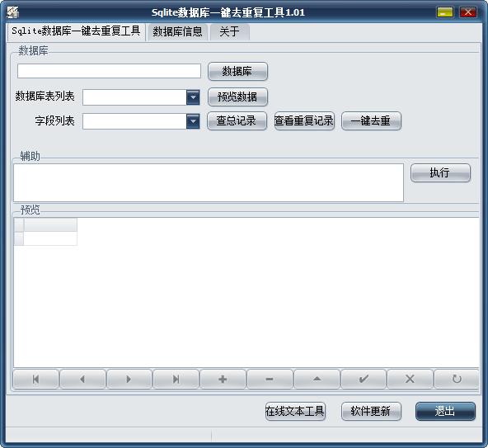Refresh data with circular arrow icon

tap(457, 379)
